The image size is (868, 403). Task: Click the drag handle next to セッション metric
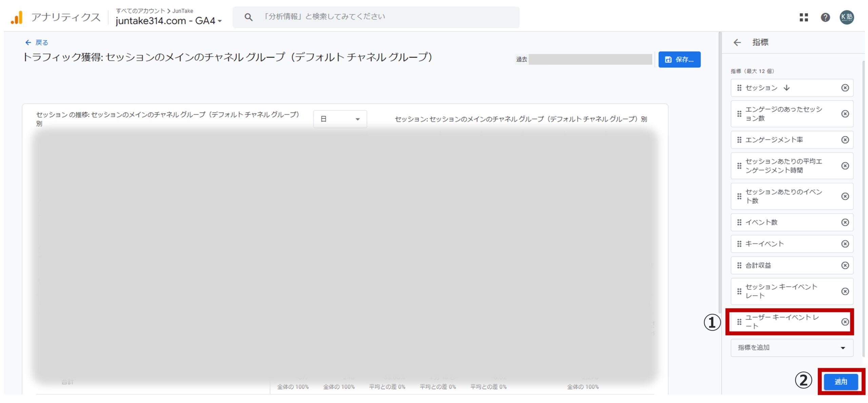coord(739,88)
